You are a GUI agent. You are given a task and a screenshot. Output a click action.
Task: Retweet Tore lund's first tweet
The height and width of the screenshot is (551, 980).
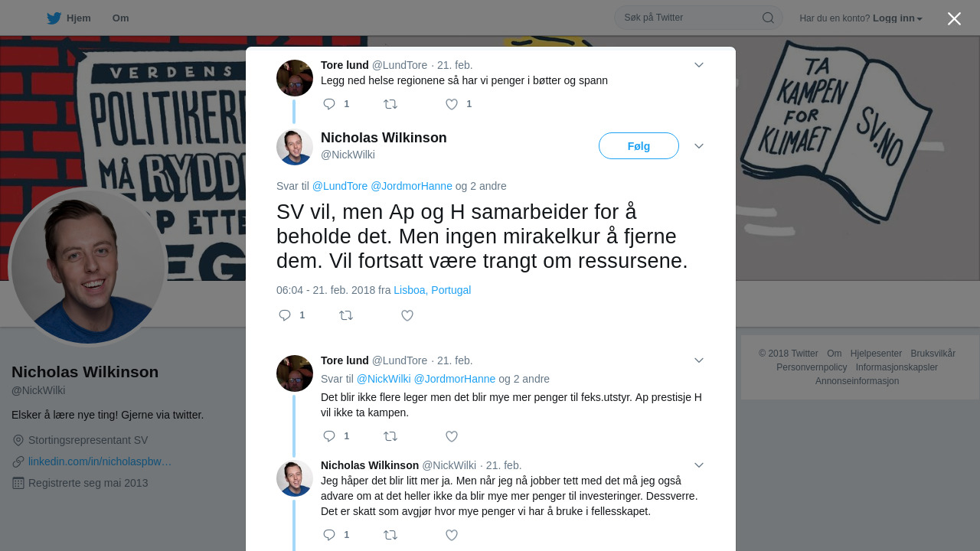point(390,104)
